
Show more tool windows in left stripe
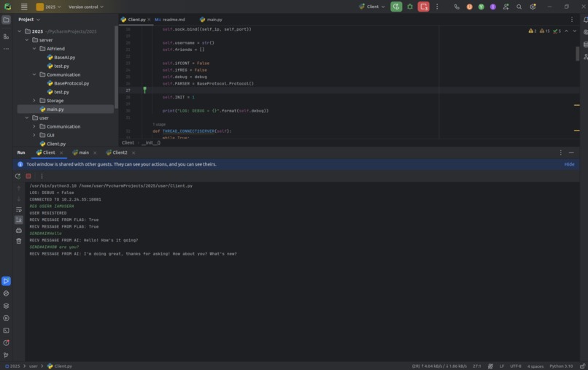(x=6, y=49)
